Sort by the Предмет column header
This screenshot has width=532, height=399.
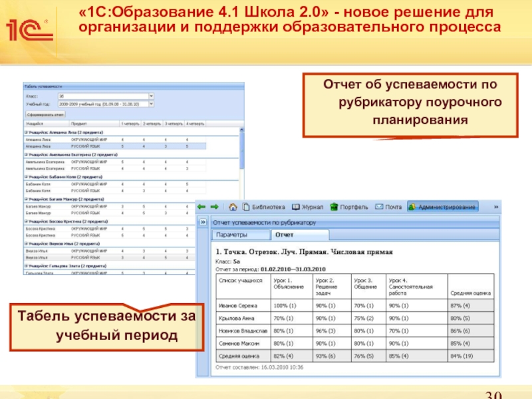point(94,124)
